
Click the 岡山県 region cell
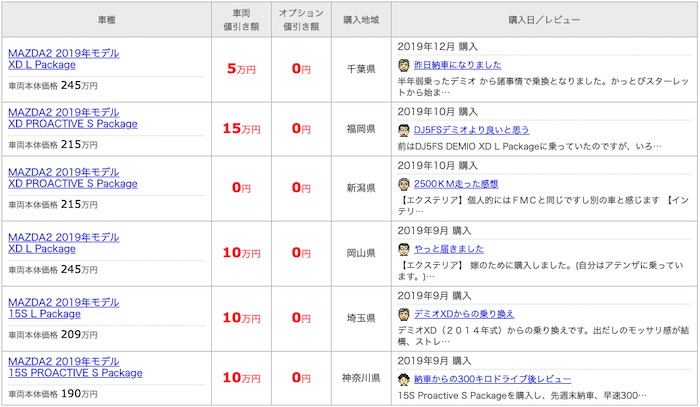(x=361, y=253)
